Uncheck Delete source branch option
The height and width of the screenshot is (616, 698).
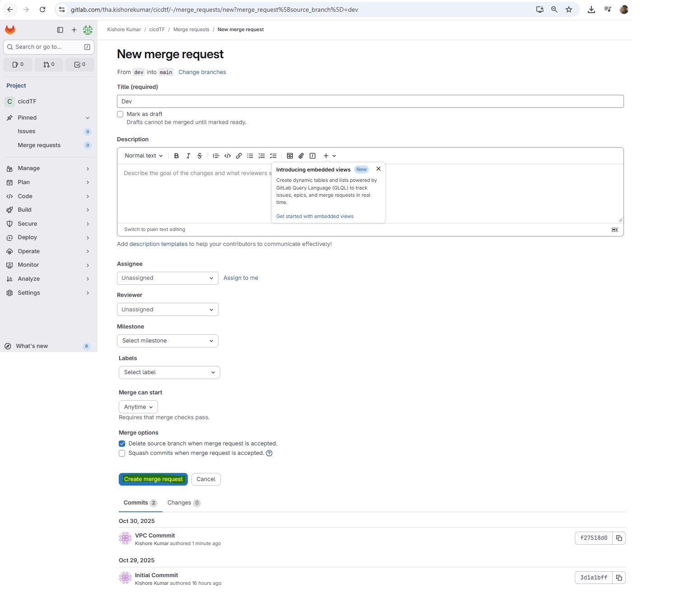click(x=122, y=444)
